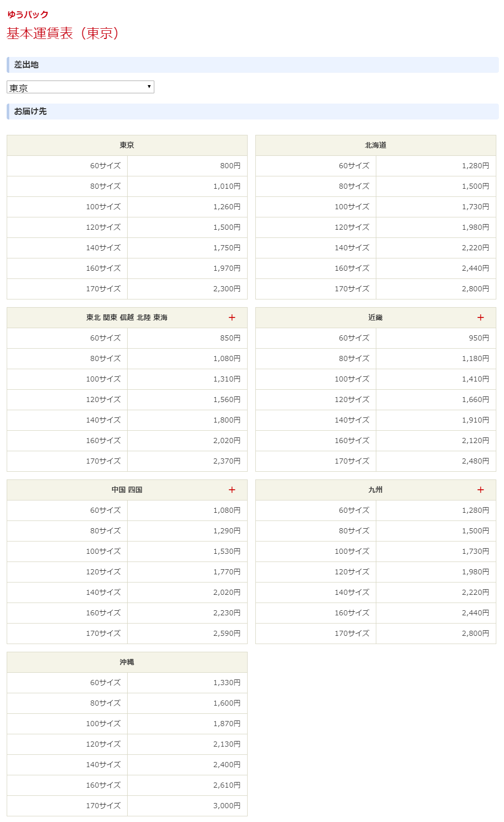Viewport: 504px width, 822px height.
Task: Select the 3,000円 price for 沖縄
Action: tap(227, 806)
